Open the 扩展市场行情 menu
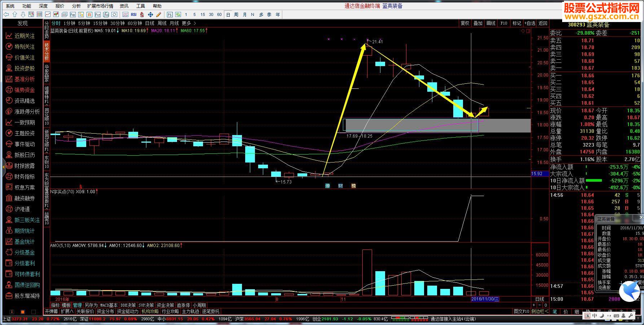Viewport: 644px width, 325px height. click(100, 6)
